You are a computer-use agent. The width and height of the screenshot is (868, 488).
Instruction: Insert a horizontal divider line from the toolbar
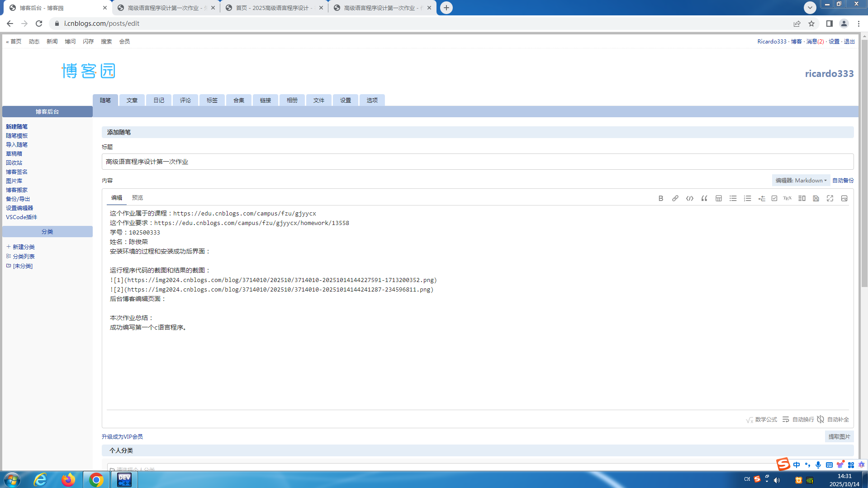tap(762, 198)
